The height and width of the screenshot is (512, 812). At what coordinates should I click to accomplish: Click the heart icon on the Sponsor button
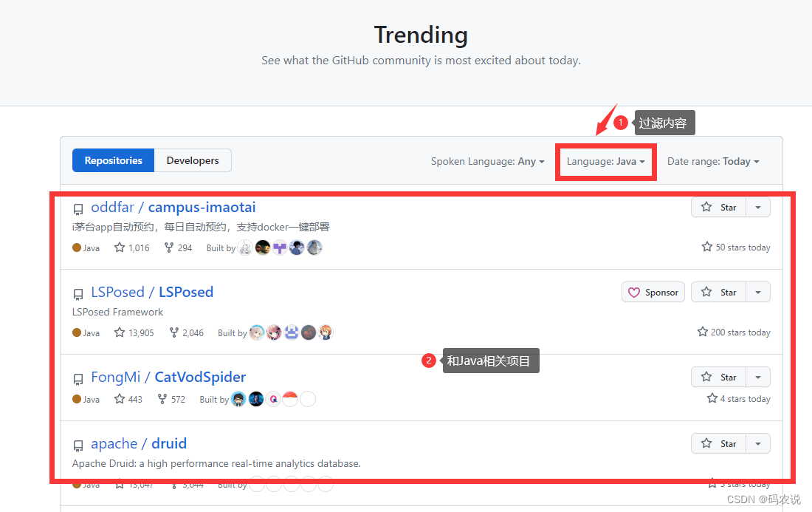634,293
